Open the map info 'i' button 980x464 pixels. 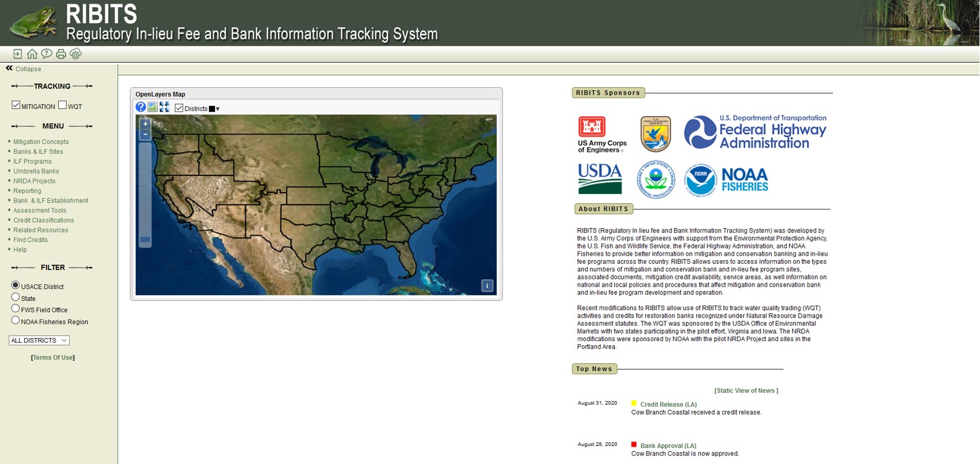pyautogui.click(x=487, y=285)
